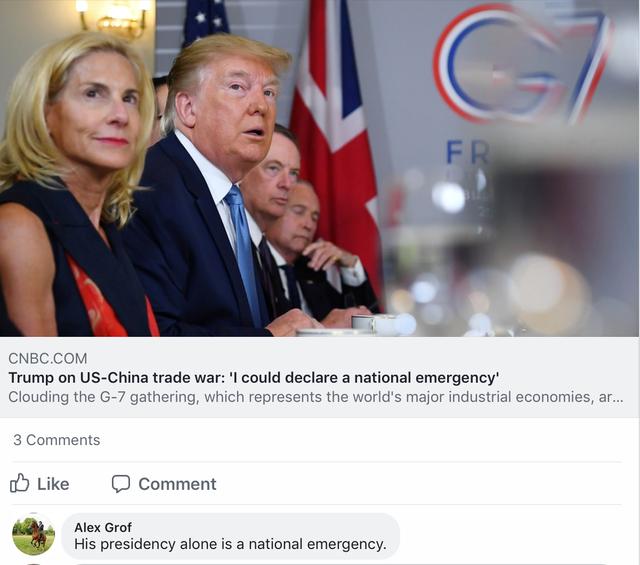Click the blurred 'FR' lettering under the G7 logo
This screenshot has height=565, width=640.
tap(468, 152)
